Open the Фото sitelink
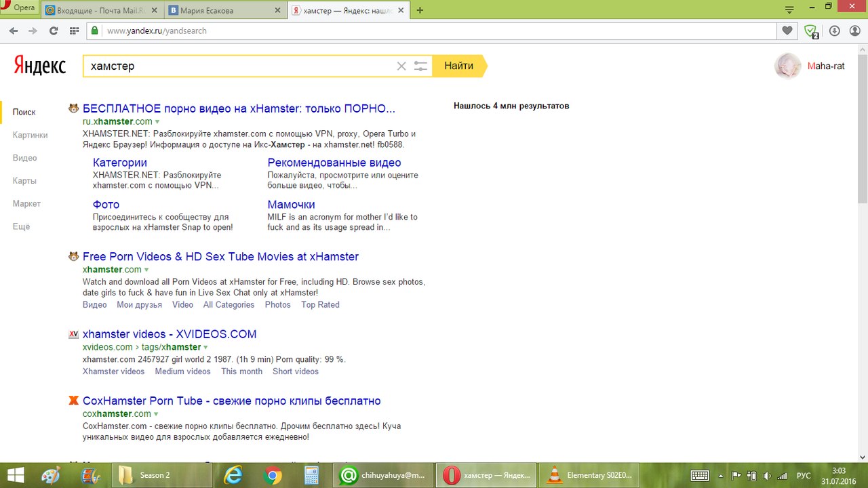Viewport: 868px width, 488px height. [106, 205]
